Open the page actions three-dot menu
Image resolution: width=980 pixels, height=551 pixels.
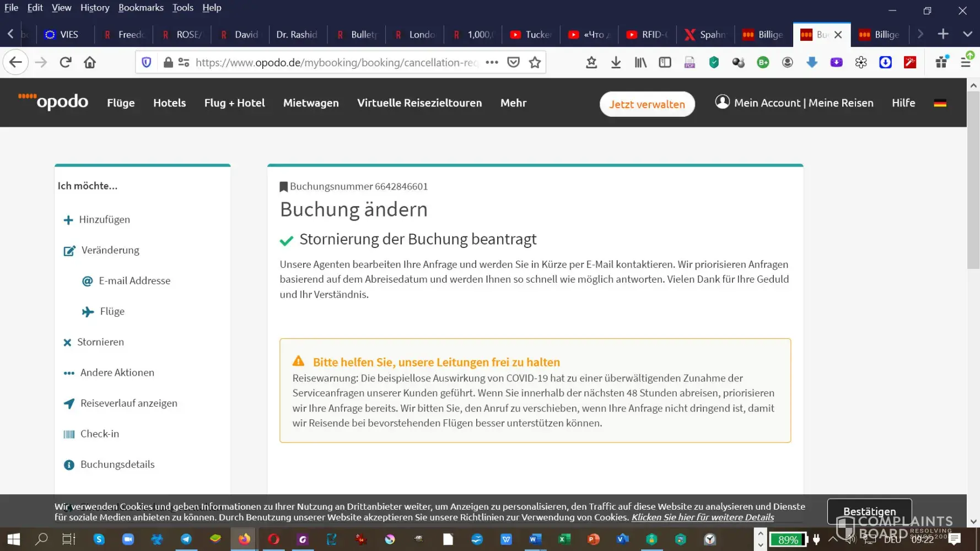coord(492,62)
